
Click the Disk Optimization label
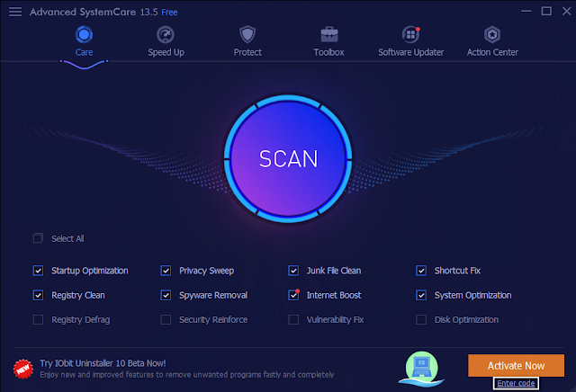point(466,320)
